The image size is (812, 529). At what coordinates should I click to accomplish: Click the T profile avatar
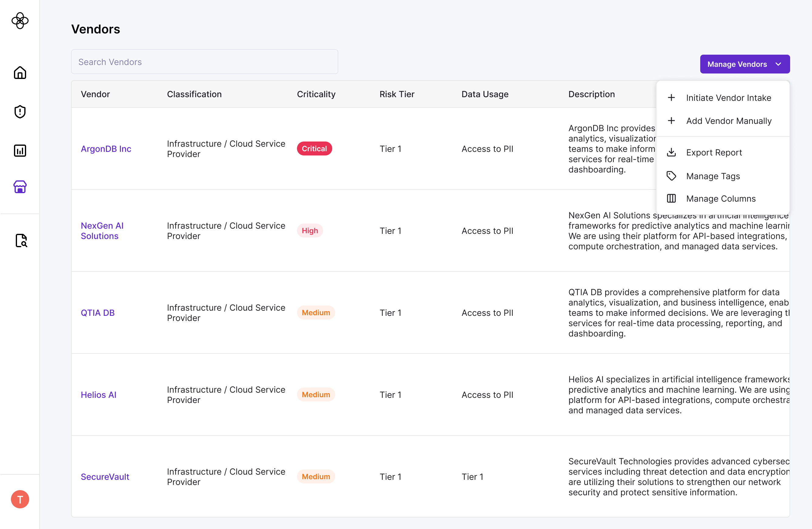point(20,499)
